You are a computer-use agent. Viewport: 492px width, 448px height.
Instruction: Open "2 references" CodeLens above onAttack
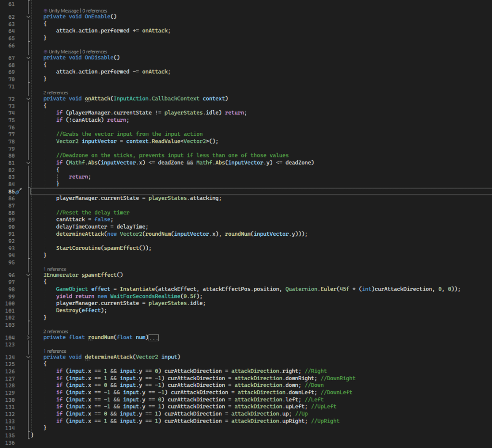56,92
